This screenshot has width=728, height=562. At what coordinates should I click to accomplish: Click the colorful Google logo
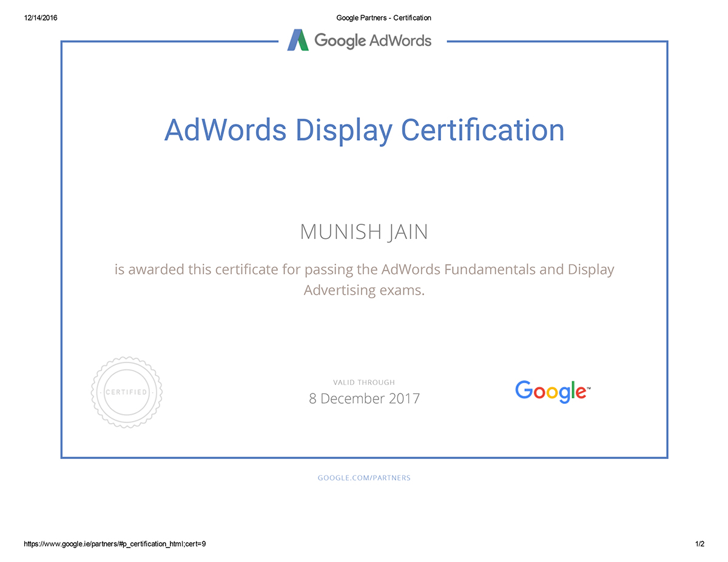pyautogui.click(x=553, y=391)
